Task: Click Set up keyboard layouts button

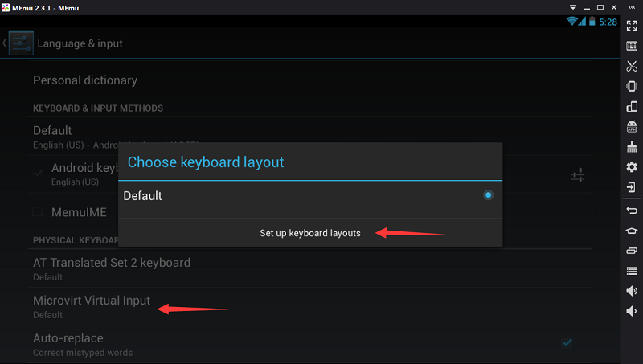Action: 310,233
